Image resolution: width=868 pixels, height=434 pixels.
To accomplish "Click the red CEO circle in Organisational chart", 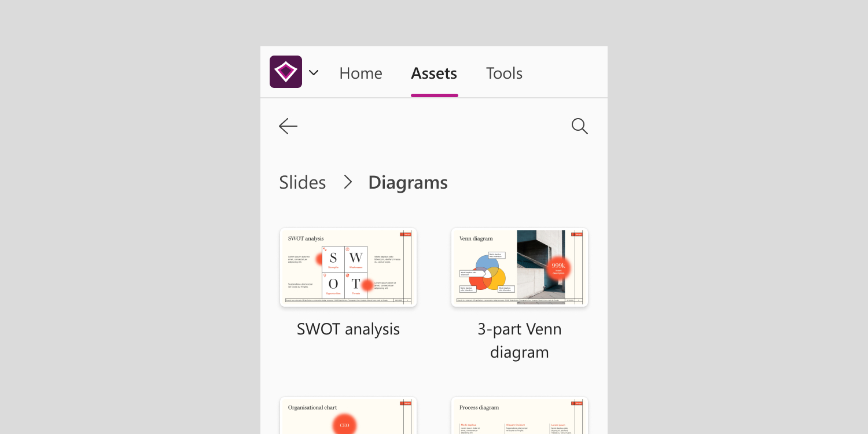I will 344,425.
